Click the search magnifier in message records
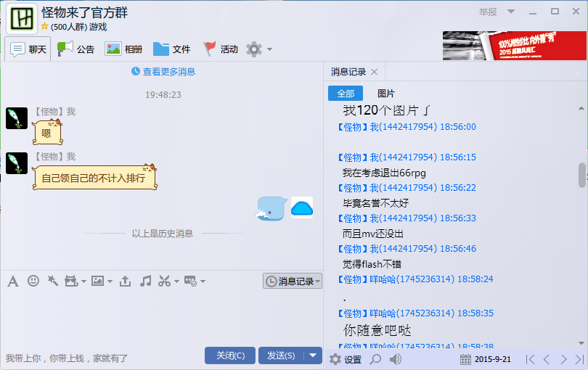Image resolution: width=588 pixels, height=370 pixels. tap(375, 359)
